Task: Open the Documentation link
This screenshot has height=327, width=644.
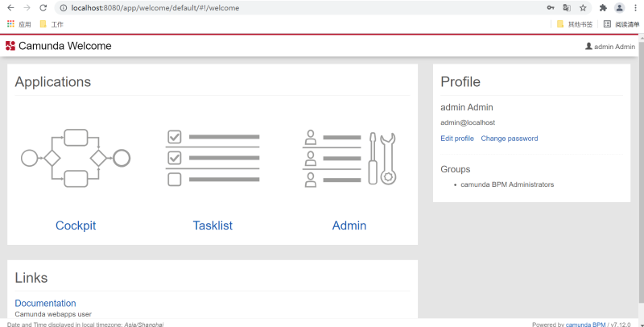Action: point(45,303)
